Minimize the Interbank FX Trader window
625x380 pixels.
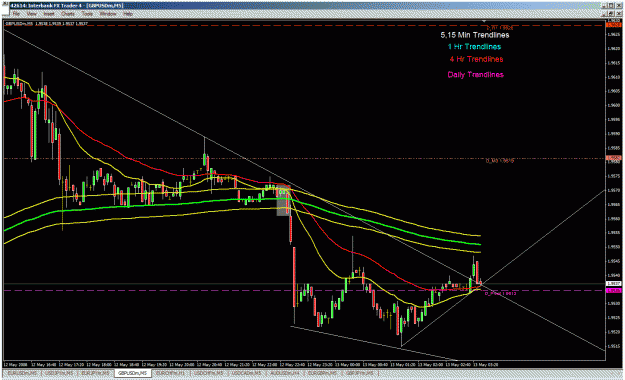click(604, 5)
